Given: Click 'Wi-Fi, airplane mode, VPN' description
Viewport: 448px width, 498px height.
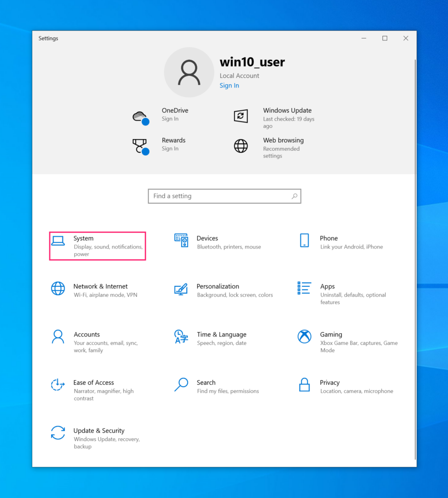Looking at the screenshot, I should 106,295.
